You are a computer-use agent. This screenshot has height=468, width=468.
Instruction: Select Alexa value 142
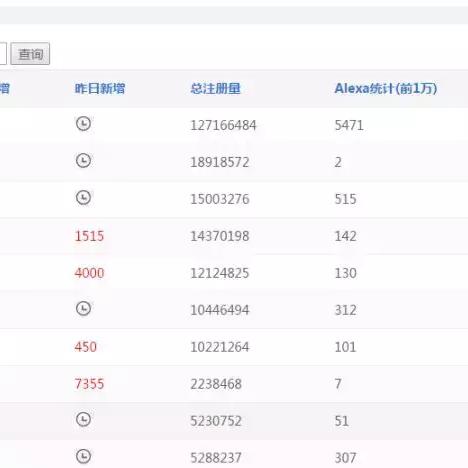(345, 236)
